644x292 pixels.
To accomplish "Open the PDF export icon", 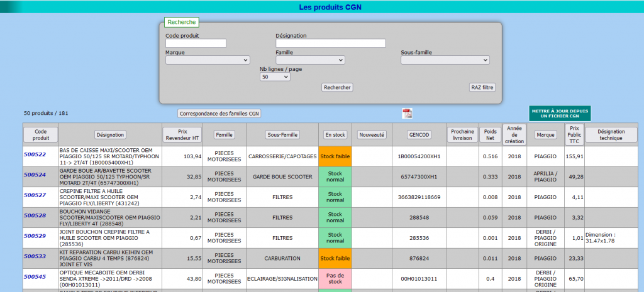I will [407, 114].
